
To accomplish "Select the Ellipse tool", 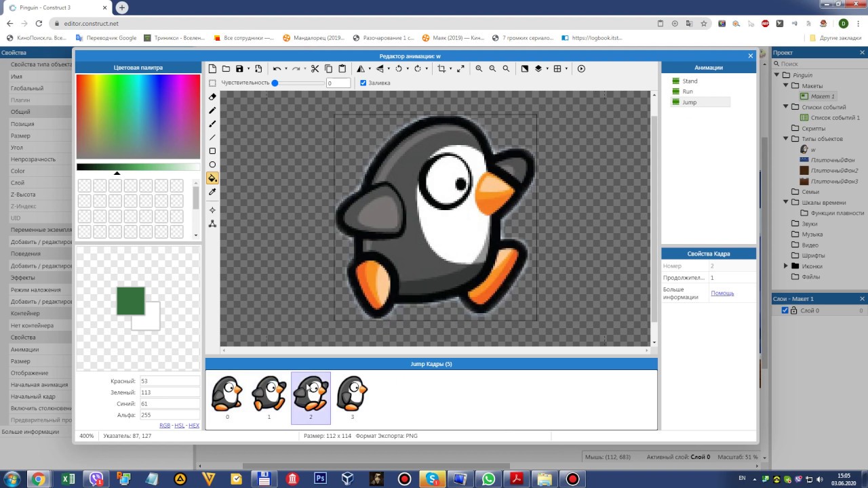I will [x=212, y=165].
